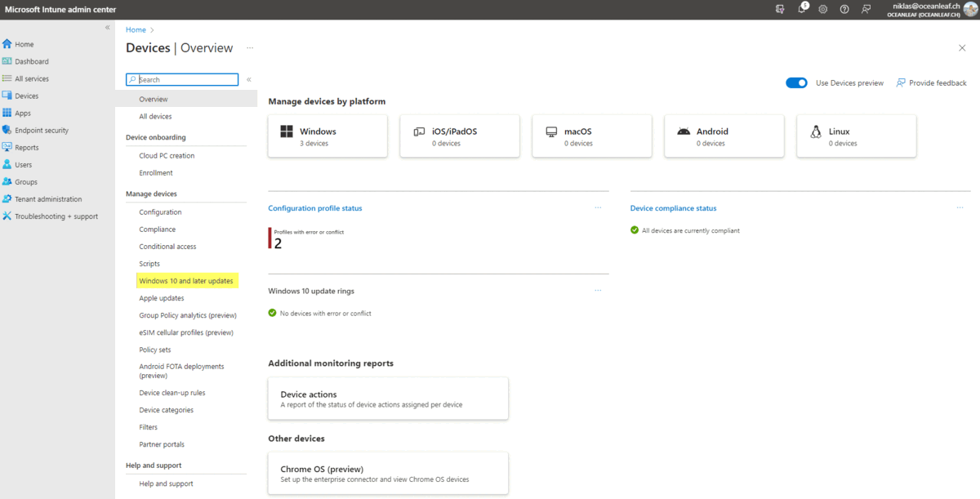Select Group Policy analytics (preview)
This screenshot has width=980, height=499.
pos(188,315)
